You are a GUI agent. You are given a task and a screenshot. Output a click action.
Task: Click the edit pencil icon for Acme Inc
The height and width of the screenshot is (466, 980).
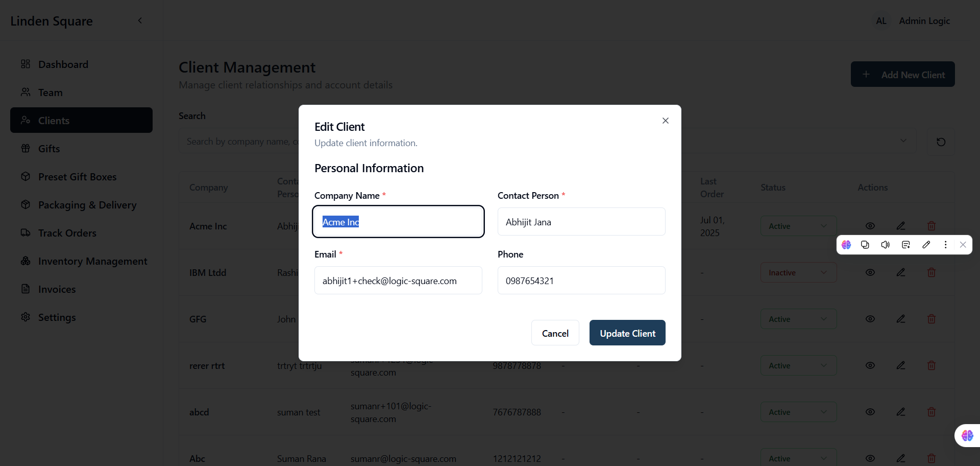[x=901, y=226]
